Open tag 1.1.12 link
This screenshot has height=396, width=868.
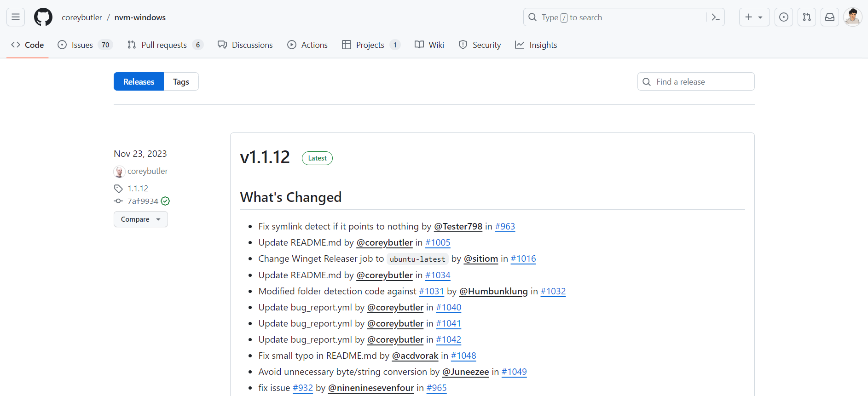[x=138, y=188]
